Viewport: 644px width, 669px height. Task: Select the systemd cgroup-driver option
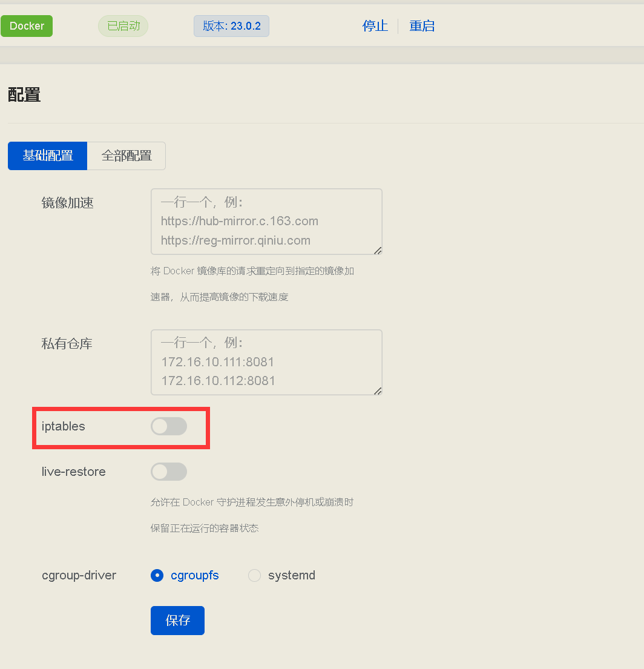pos(254,575)
